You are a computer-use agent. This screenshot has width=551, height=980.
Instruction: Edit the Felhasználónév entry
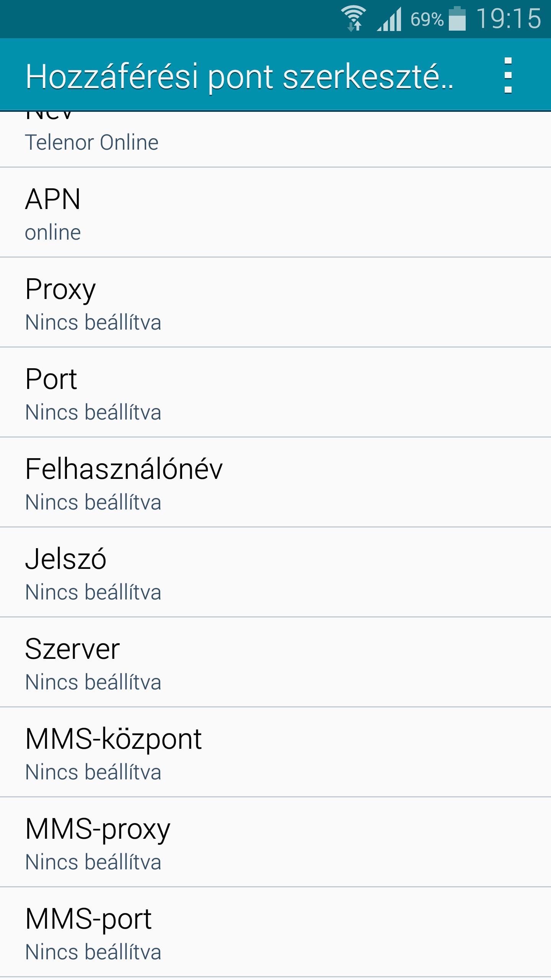coord(275,482)
